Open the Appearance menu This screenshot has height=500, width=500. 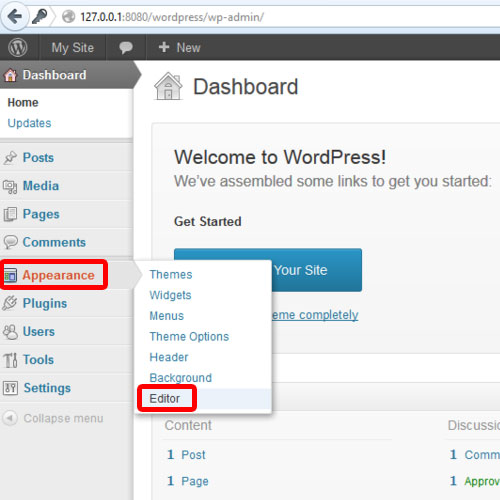pyautogui.click(x=58, y=275)
